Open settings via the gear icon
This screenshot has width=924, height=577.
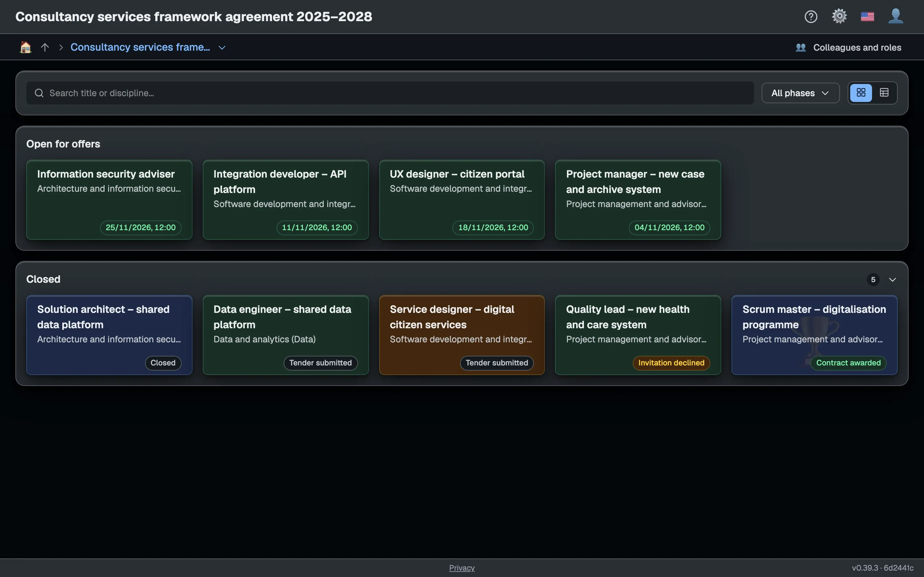click(839, 16)
